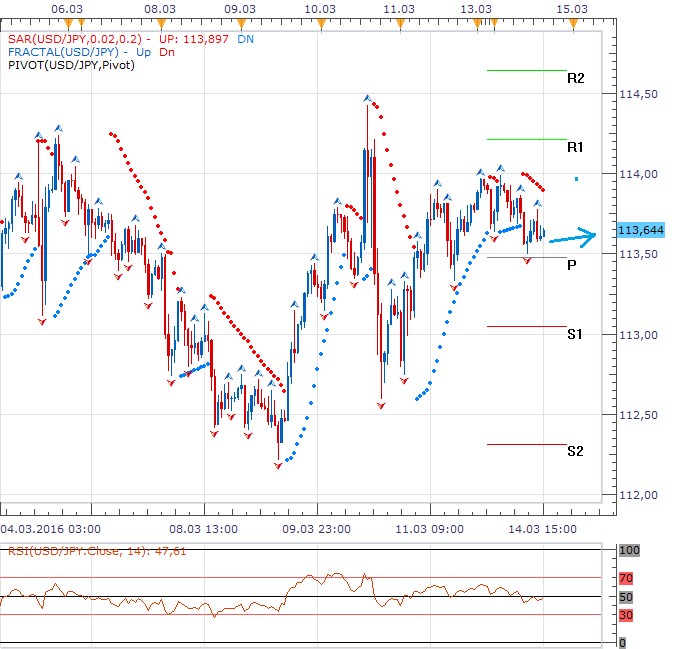Click the S1 support level label

tap(575, 334)
